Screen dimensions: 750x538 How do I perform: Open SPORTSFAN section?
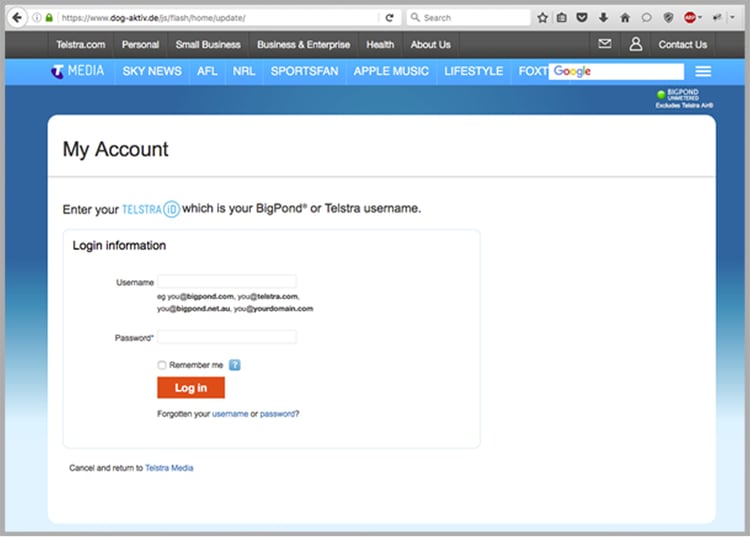[x=305, y=71]
